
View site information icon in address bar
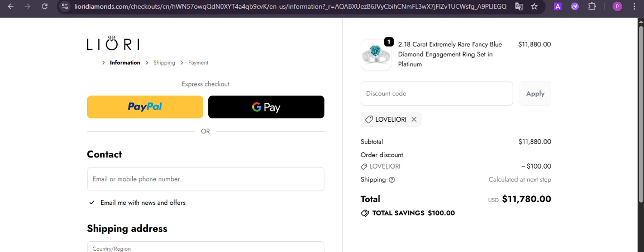pyautogui.click(x=65, y=6)
